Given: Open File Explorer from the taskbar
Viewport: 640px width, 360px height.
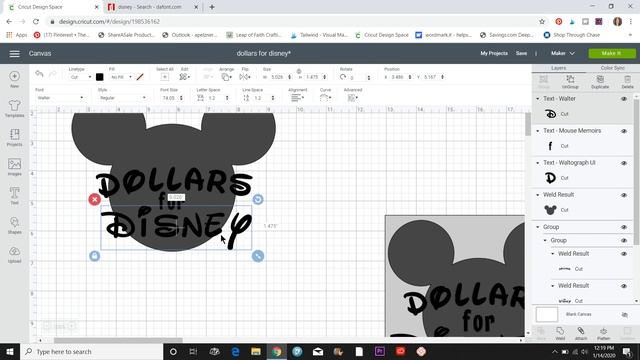Looking at the screenshot, I should pyautogui.click(x=256, y=351).
